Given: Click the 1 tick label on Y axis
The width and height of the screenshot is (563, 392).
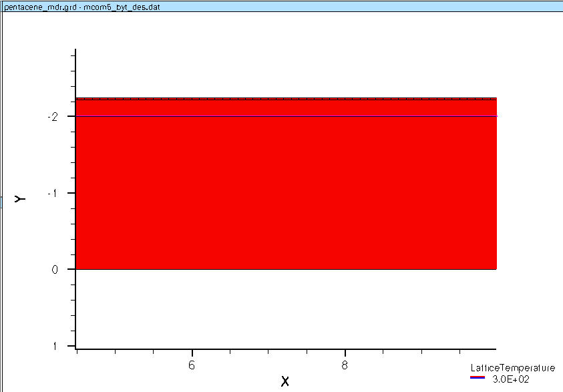Looking at the screenshot, I should click(55, 346).
